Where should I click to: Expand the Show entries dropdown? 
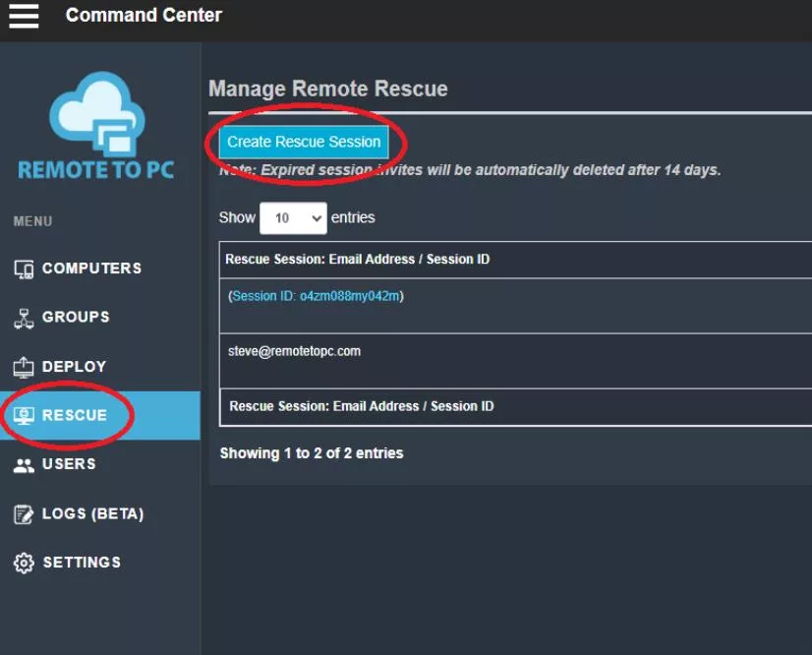click(x=293, y=218)
